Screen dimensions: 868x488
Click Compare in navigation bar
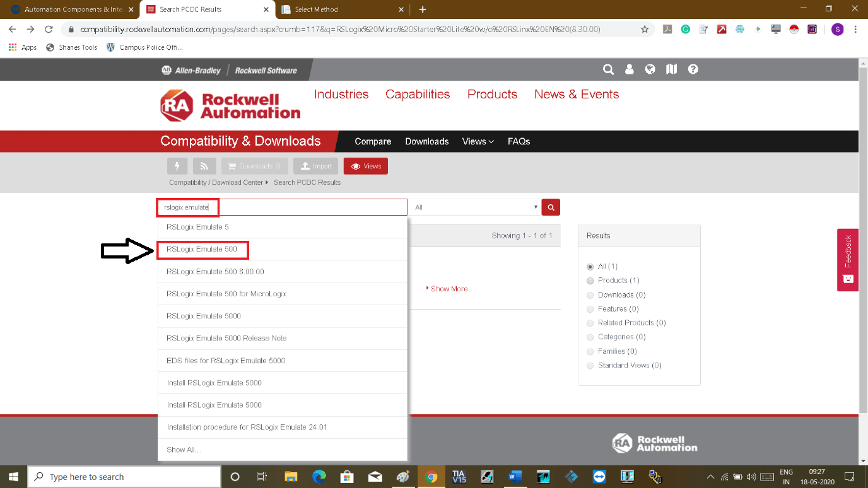click(373, 141)
